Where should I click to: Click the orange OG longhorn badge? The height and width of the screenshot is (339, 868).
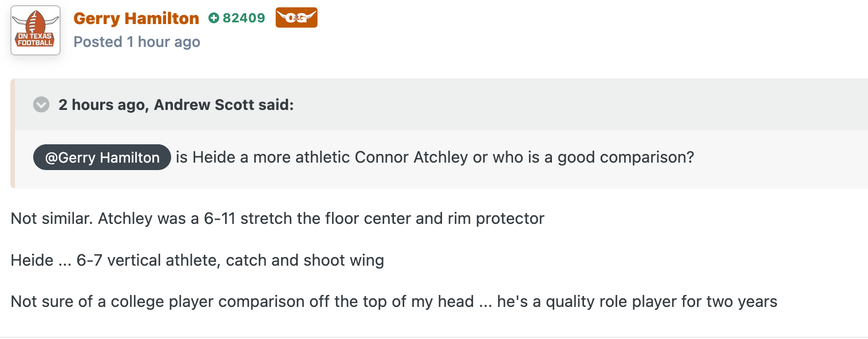pyautogui.click(x=297, y=18)
